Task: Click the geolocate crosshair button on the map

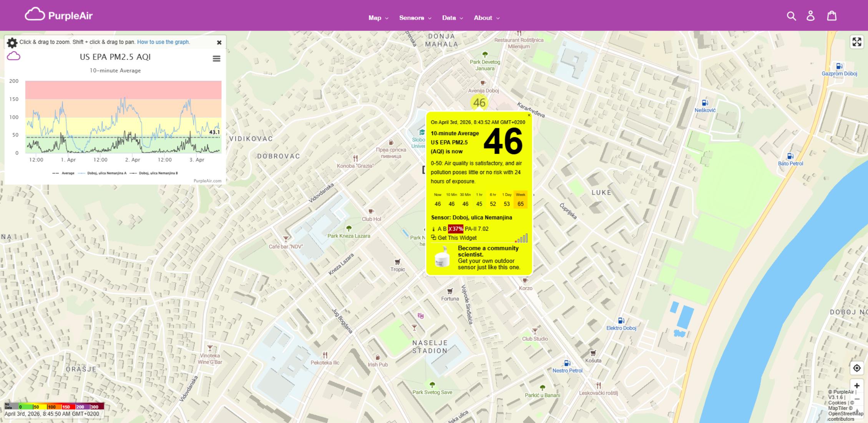Action: (857, 368)
